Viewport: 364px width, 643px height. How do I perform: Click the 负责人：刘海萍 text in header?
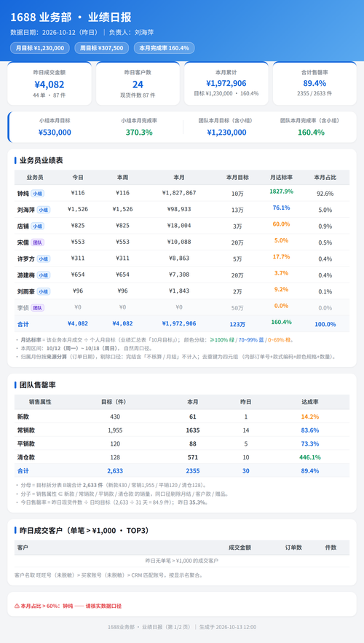(x=131, y=32)
